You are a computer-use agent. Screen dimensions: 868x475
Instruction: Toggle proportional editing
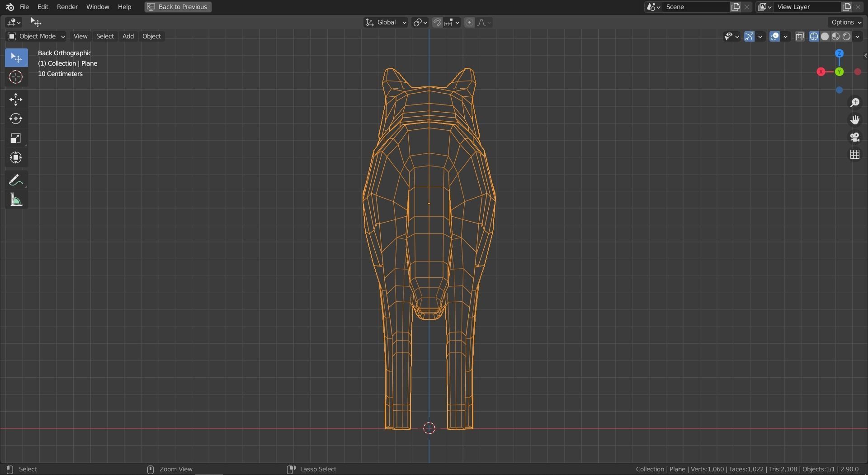click(469, 23)
